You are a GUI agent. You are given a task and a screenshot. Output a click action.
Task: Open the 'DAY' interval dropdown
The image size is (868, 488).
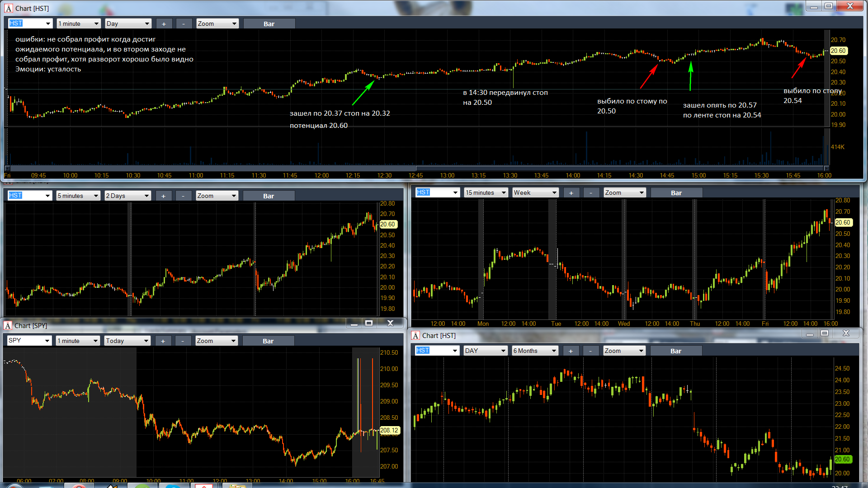pyautogui.click(x=486, y=351)
